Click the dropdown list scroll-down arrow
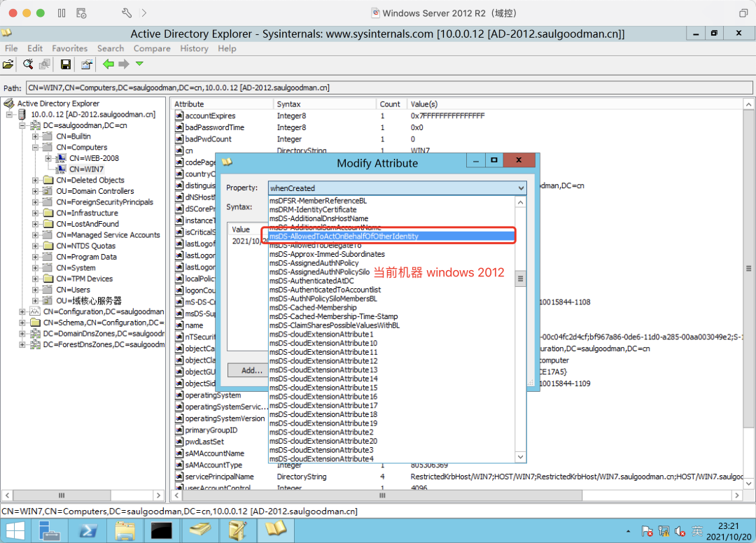This screenshot has height=543, width=756. [x=520, y=457]
